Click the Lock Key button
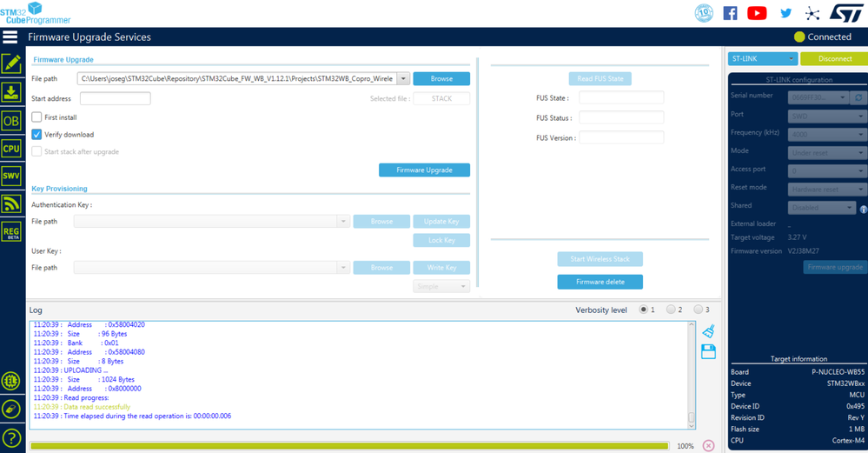Viewport: 868px width, 453px height. coord(441,240)
